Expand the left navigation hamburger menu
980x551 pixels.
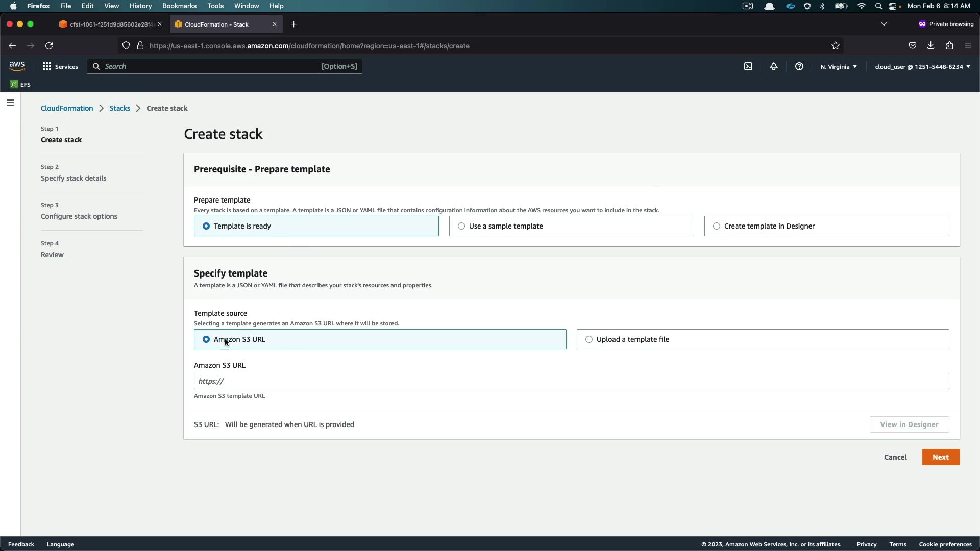point(10,103)
